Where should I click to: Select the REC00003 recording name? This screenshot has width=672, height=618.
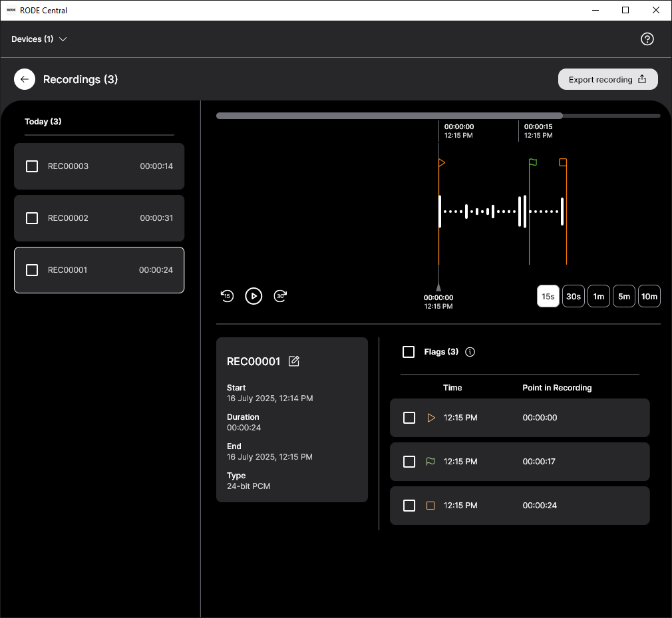click(68, 166)
